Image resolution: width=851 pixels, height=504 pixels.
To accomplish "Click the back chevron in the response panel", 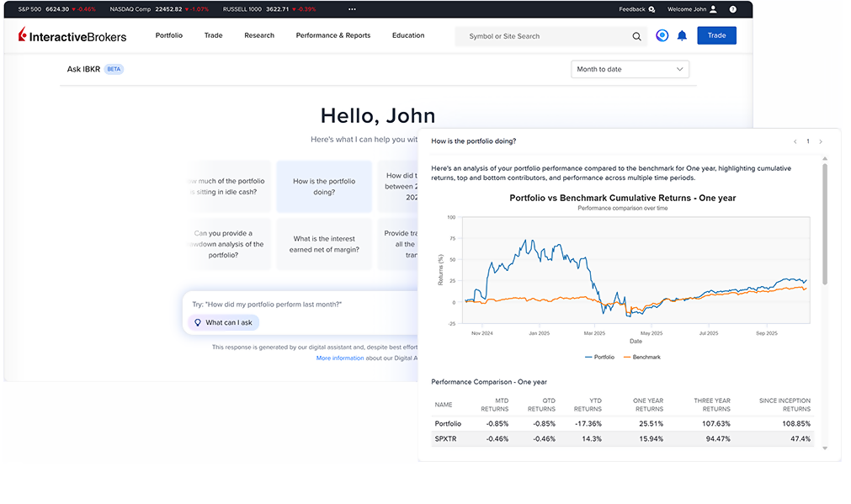I will (795, 141).
